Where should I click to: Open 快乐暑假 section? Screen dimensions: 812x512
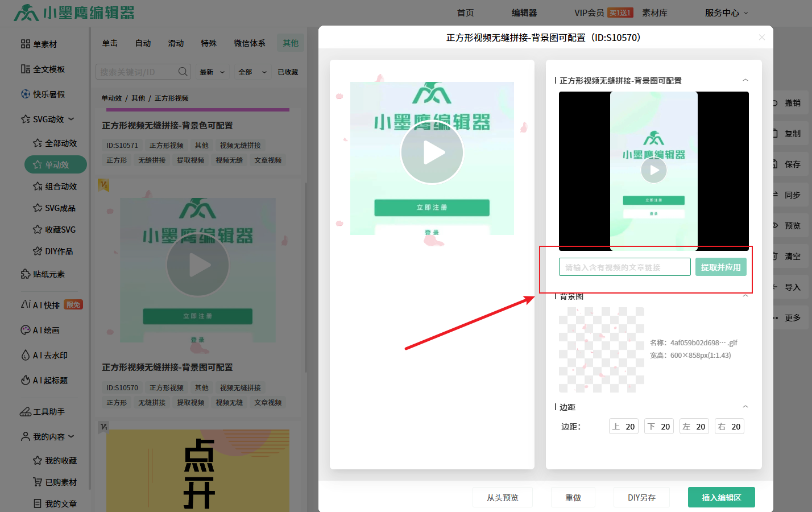[x=43, y=94]
